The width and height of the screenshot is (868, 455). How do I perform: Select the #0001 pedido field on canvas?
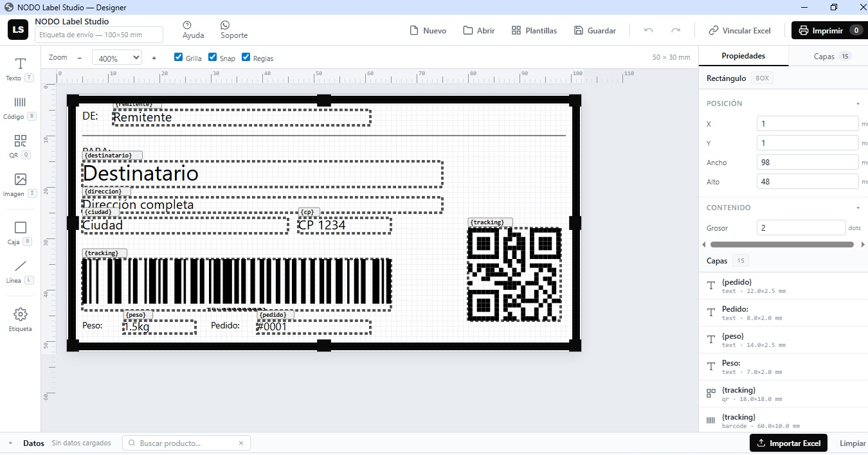point(314,326)
